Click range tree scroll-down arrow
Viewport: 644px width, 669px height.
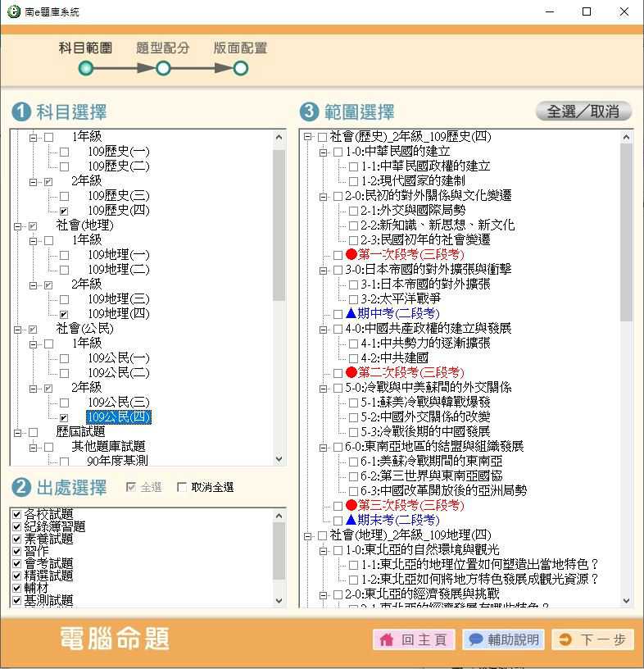coord(626,600)
